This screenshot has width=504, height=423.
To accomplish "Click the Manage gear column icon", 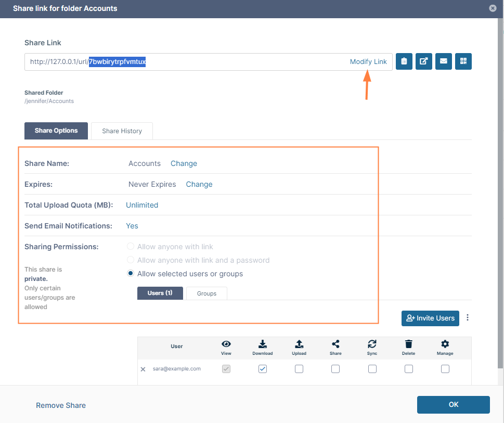I will click(445, 344).
